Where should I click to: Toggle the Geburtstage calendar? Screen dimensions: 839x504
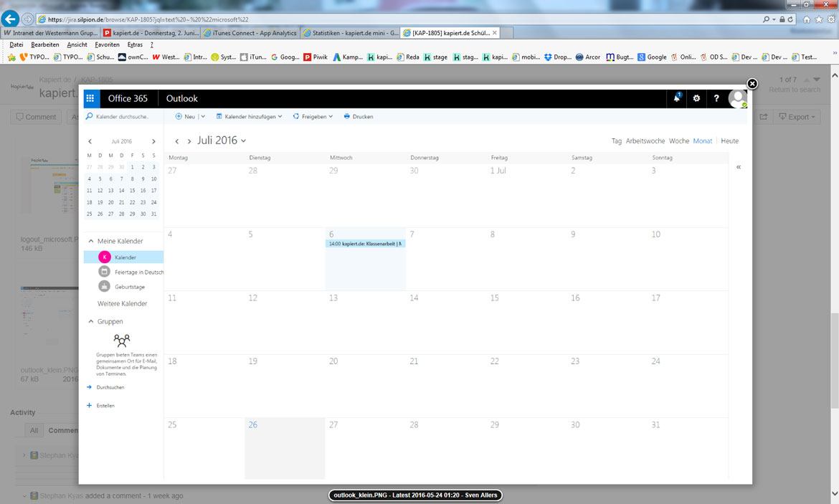[x=105, y=286]
